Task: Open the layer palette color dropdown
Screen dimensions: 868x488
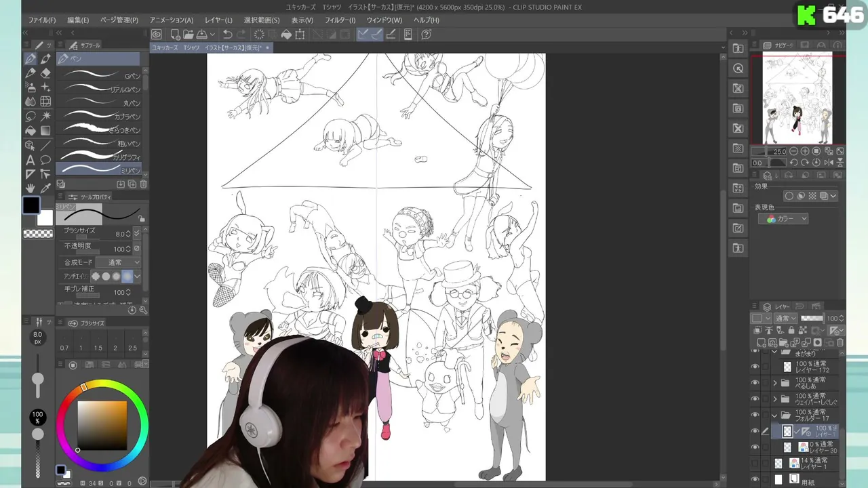Action: [x=761, y=318]
